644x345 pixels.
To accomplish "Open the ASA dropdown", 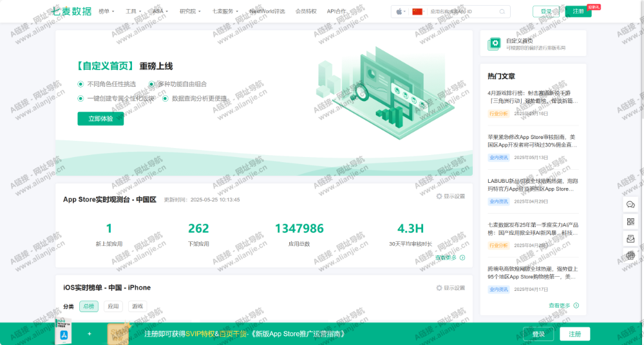I will (160, 12).
